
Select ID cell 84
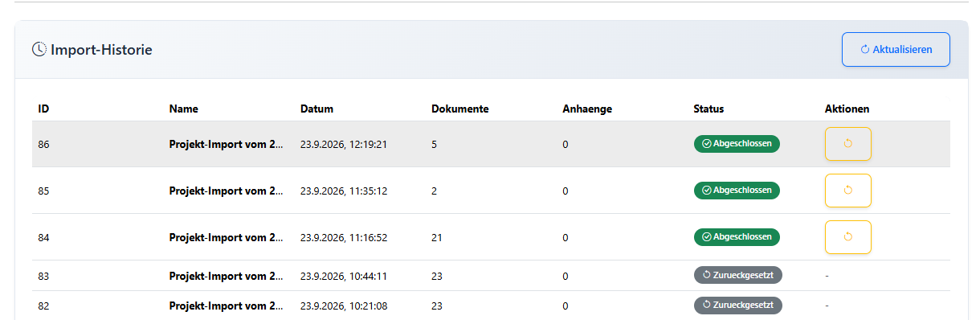click(44, 238)
